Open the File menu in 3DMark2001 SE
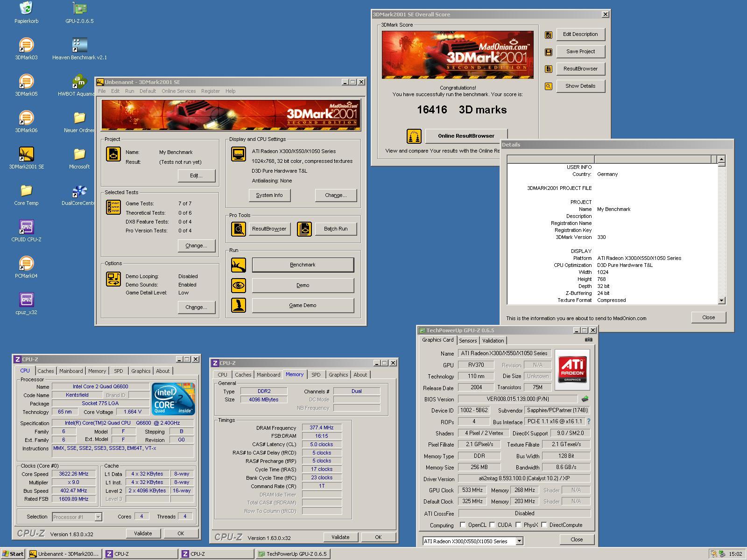This screenshot has width=747, height=560. (102, 91)
